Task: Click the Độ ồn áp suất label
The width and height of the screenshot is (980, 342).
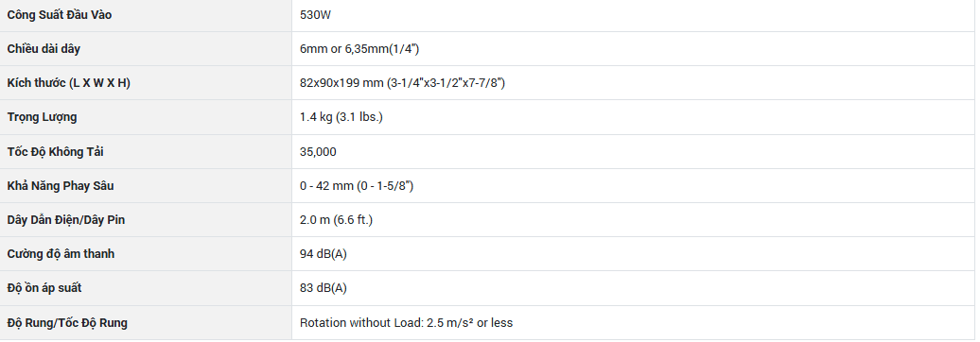Action: point(44,288)
